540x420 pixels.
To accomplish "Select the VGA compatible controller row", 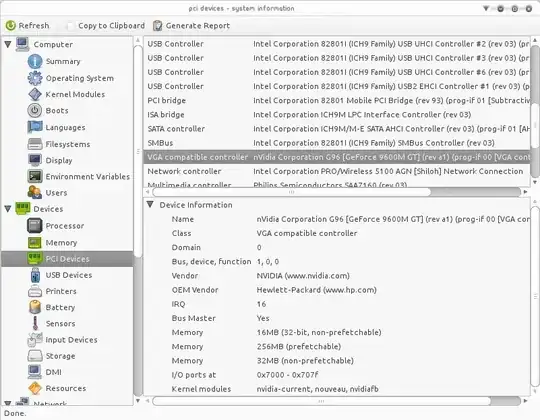I will (x=337, y=157).
